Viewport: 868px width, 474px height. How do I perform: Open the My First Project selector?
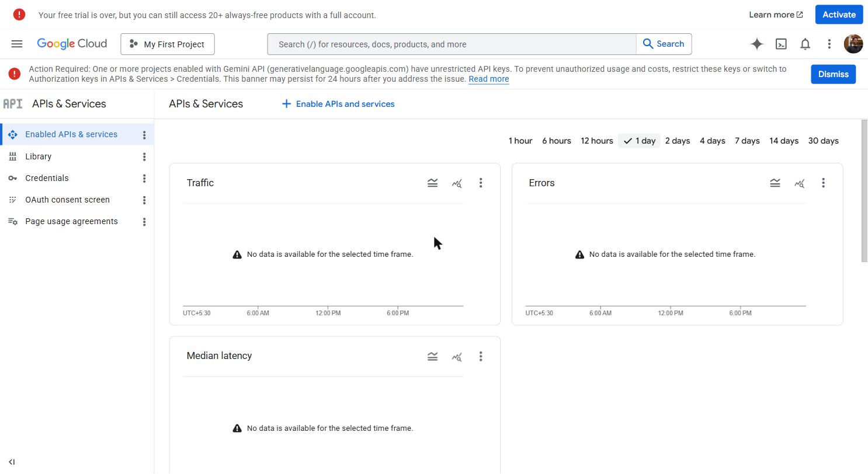(x=168, y=44)
